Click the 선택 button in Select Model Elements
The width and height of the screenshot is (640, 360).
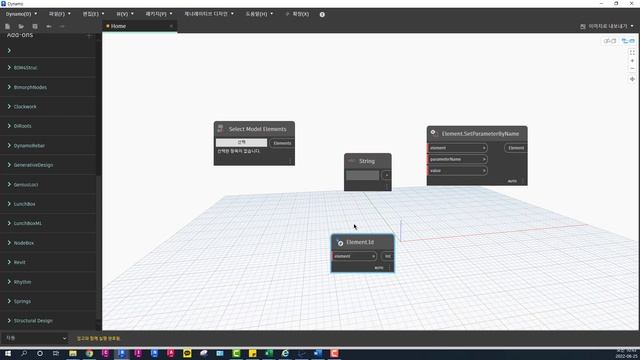tap(241, 142)
